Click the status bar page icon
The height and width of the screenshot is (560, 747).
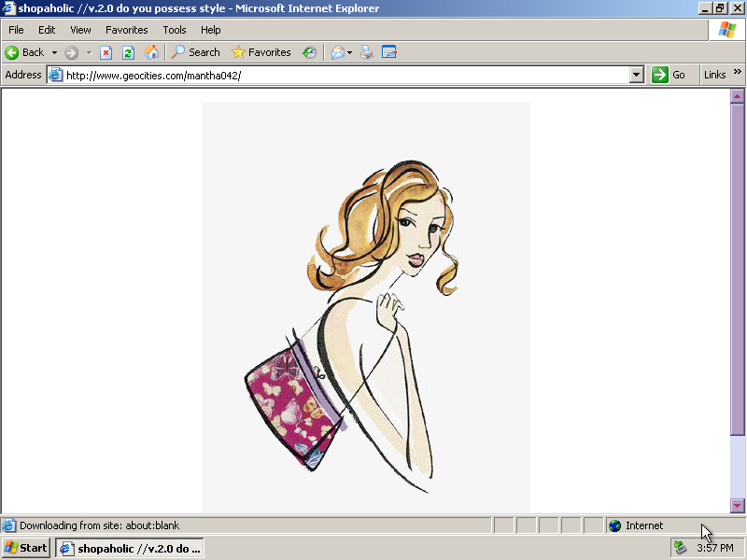click(x=9, y=525)
